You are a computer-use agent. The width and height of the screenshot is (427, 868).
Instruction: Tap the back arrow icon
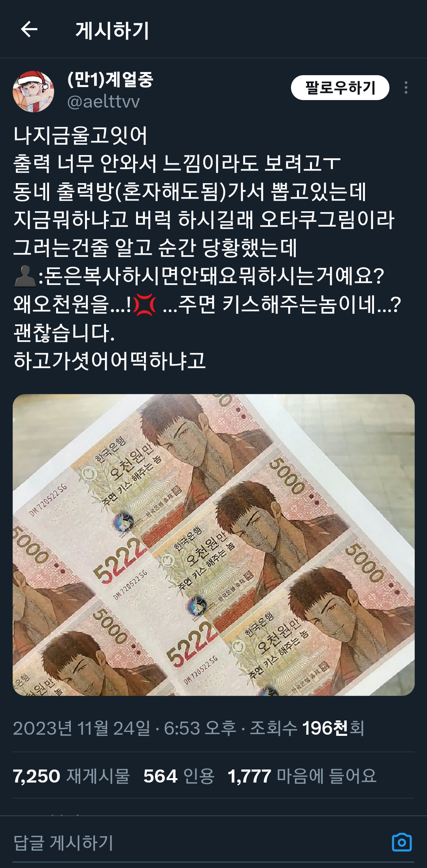[29, 29]
